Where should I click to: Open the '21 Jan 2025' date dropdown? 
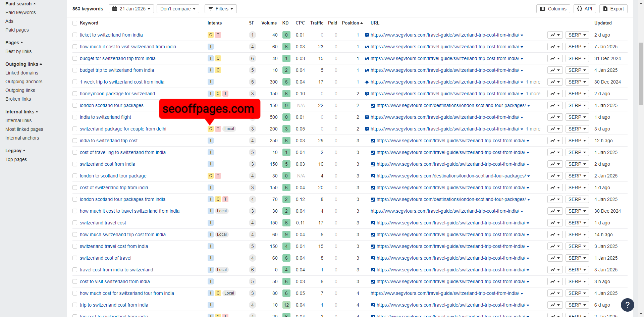[131, 9]
